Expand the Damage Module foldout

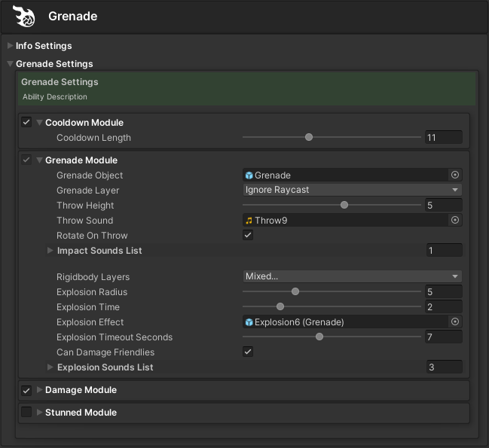coord(39,390)
